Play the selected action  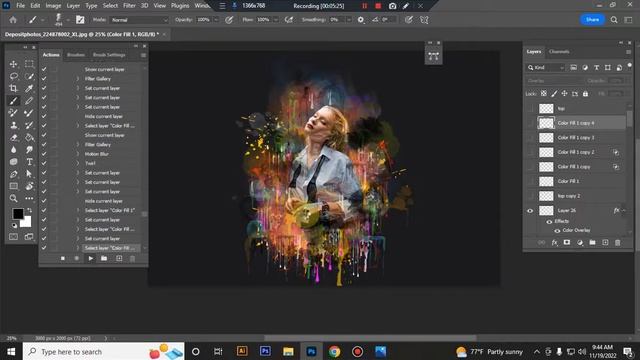click(x=91, y=258)
